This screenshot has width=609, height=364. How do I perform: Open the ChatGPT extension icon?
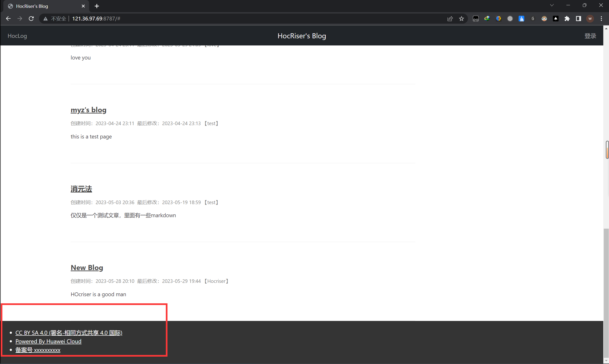(x=510, y=19)
